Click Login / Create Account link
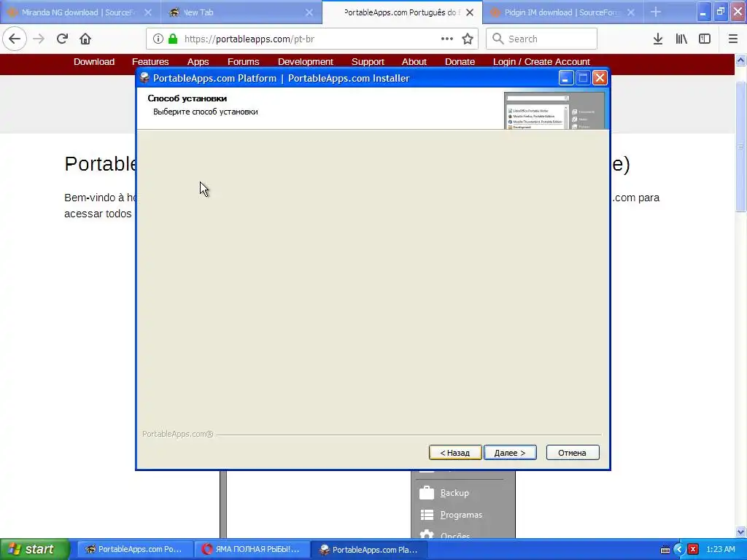The width and height of the screenshot is (747, 560). coord(541,61)
